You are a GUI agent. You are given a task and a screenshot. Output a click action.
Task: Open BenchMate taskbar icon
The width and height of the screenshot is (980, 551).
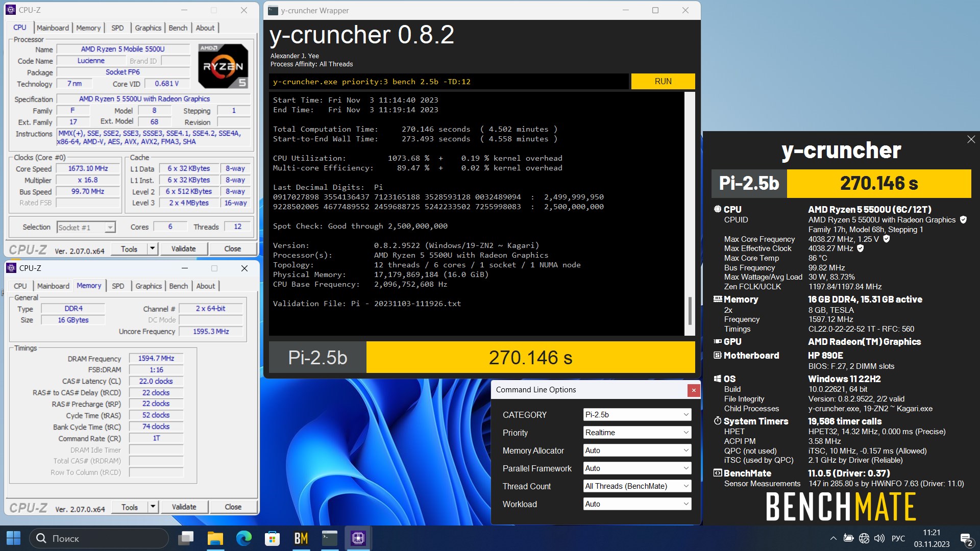coord(301,538)
